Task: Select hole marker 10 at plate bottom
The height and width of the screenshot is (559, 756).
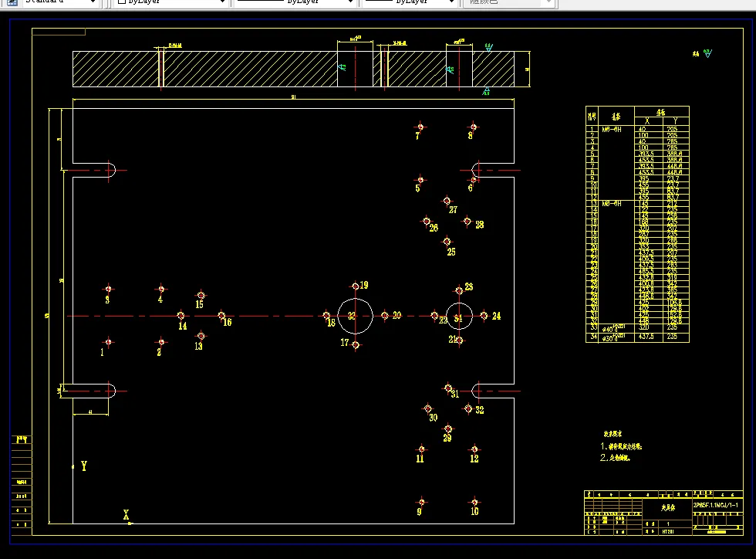Action: coord(474,502)
